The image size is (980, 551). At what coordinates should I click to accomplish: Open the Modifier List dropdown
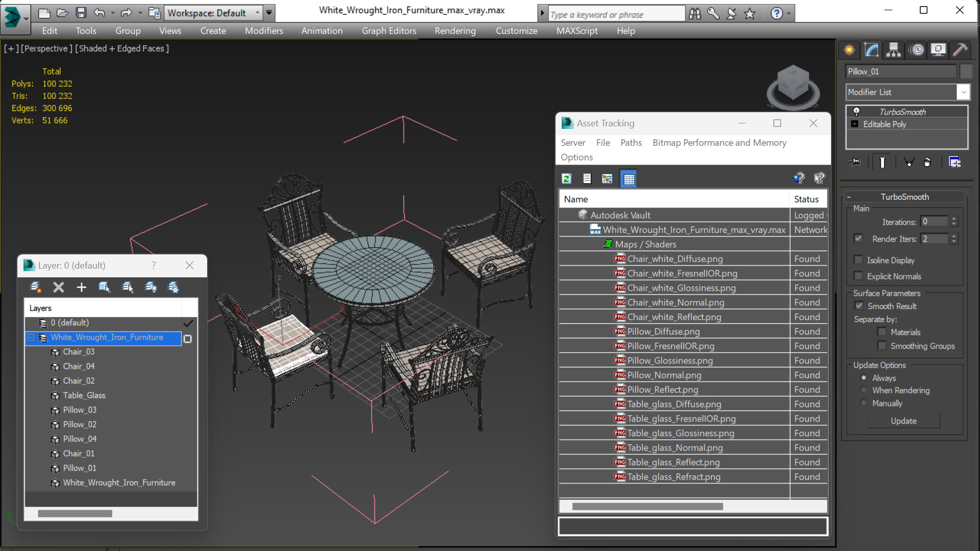963,92
